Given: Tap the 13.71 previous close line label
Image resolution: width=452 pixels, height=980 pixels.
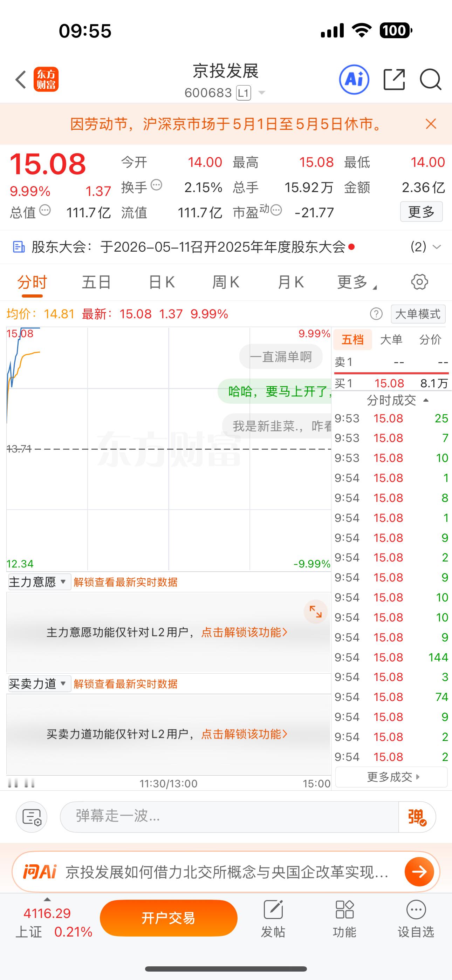Looking at the screenshot, I should tap(19, 449).
